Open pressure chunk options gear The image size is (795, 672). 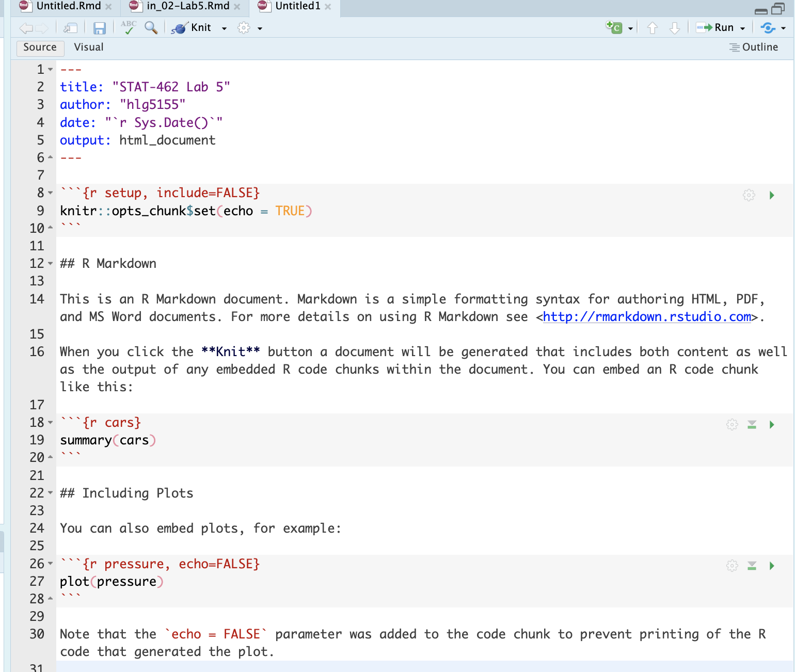pyautogui.click(x=732, y=566)
